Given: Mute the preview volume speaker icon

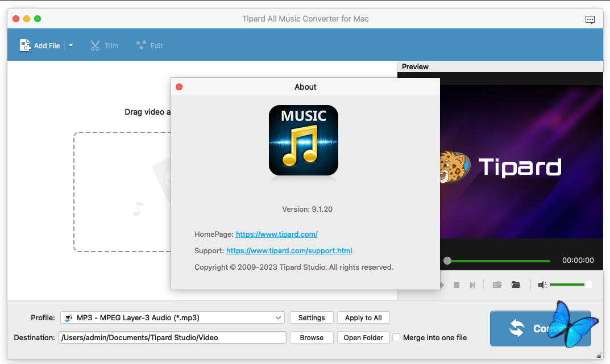Looking at the screenshot, I should (542, 284).
